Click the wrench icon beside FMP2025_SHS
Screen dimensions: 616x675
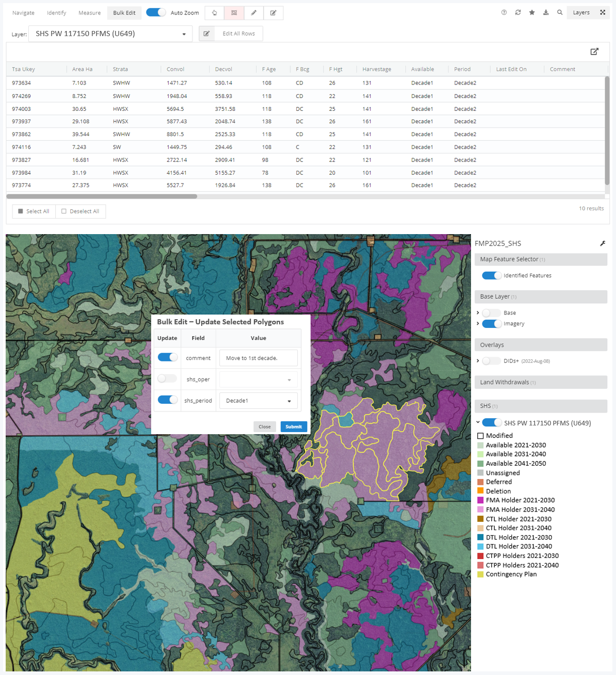[x=602, y=243]
